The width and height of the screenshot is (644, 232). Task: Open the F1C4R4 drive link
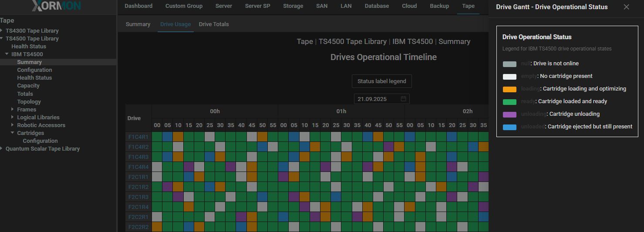click(x=138, y=167)
